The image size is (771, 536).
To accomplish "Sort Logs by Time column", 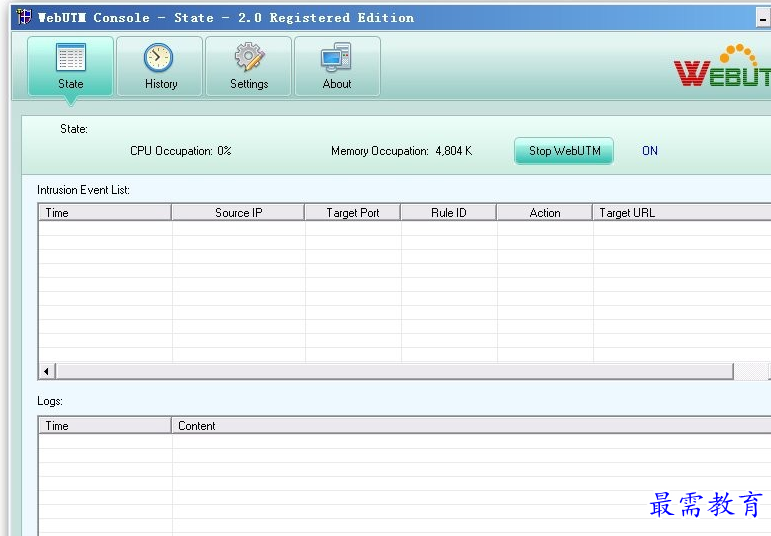I will pyautogui.click(x=105, y=425).
